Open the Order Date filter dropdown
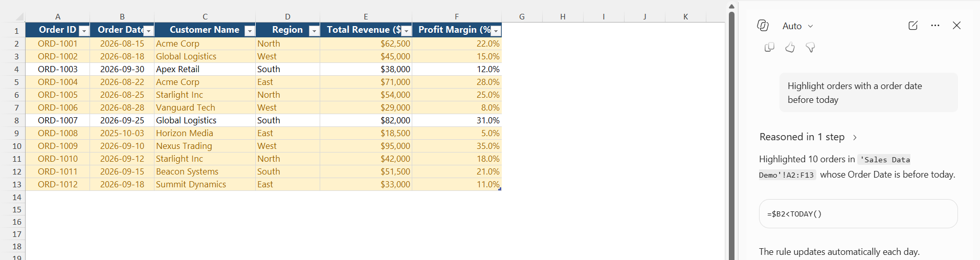 (148, 31)
